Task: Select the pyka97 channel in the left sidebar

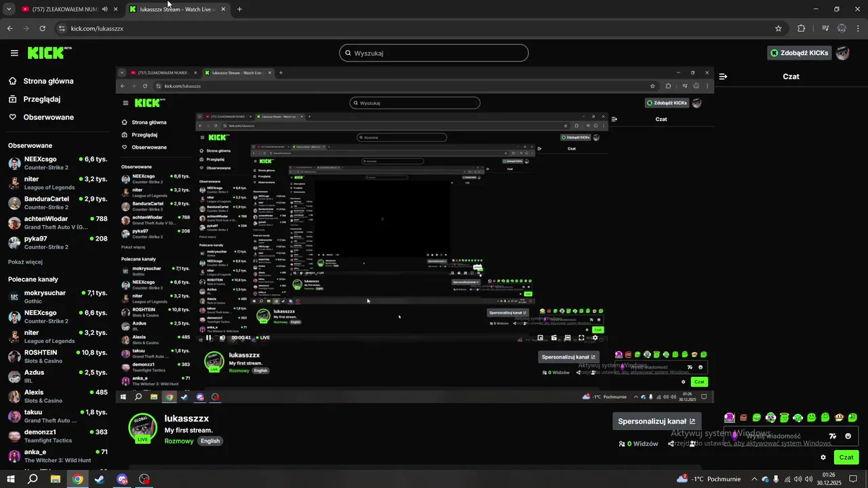Action: click(58, 243)
